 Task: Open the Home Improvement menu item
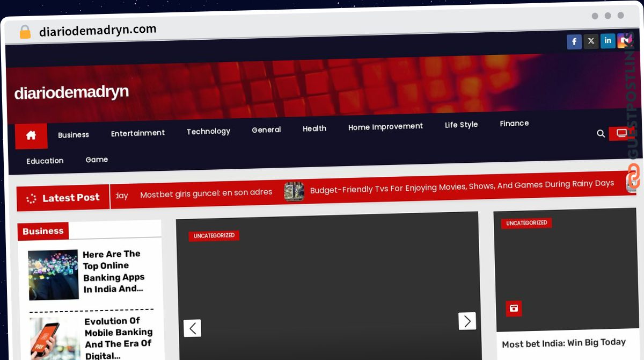[385, 127]
